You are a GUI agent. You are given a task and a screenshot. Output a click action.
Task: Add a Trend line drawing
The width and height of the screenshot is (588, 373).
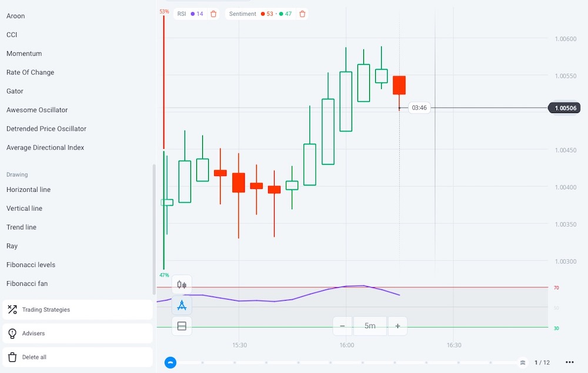[x=21, y=227]
